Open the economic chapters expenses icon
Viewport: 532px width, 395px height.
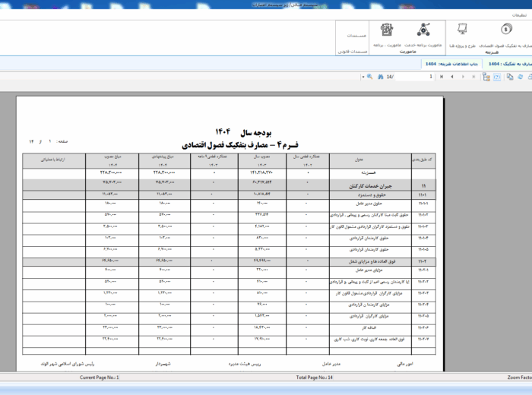coord(505,30)
